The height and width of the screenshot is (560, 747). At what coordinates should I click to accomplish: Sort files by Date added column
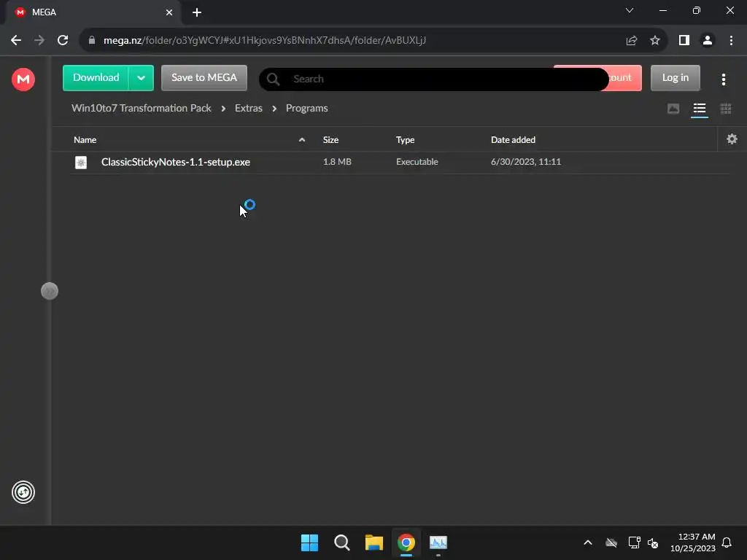pos(513,139)
